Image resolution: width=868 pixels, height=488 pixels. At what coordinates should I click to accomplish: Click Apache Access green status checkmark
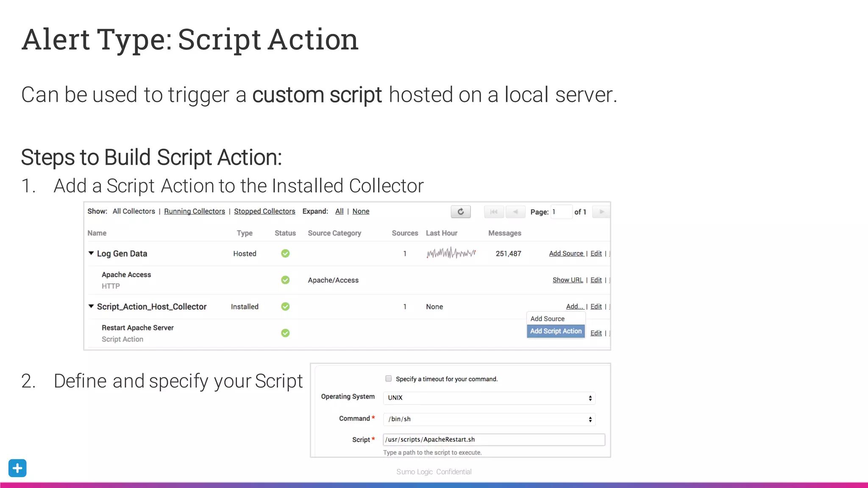coord(285,280)
